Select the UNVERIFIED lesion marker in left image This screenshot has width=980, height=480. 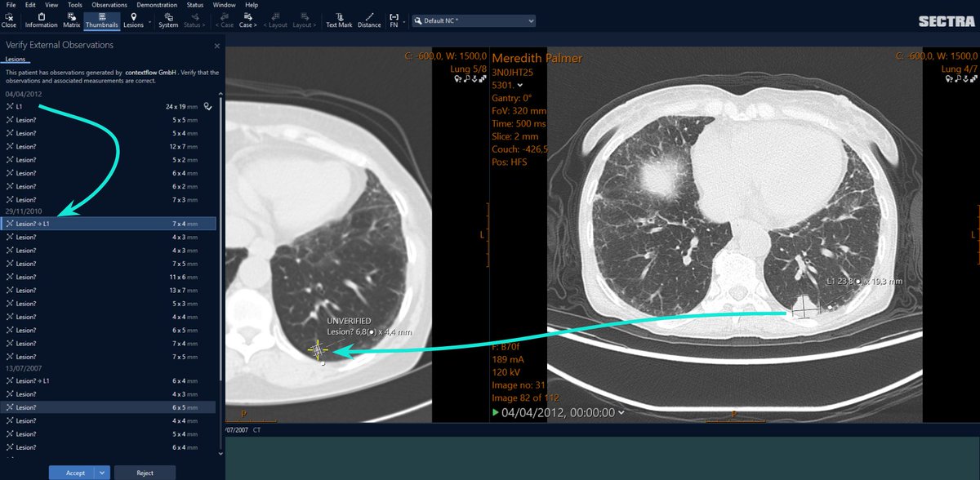[x=317, y=349]
